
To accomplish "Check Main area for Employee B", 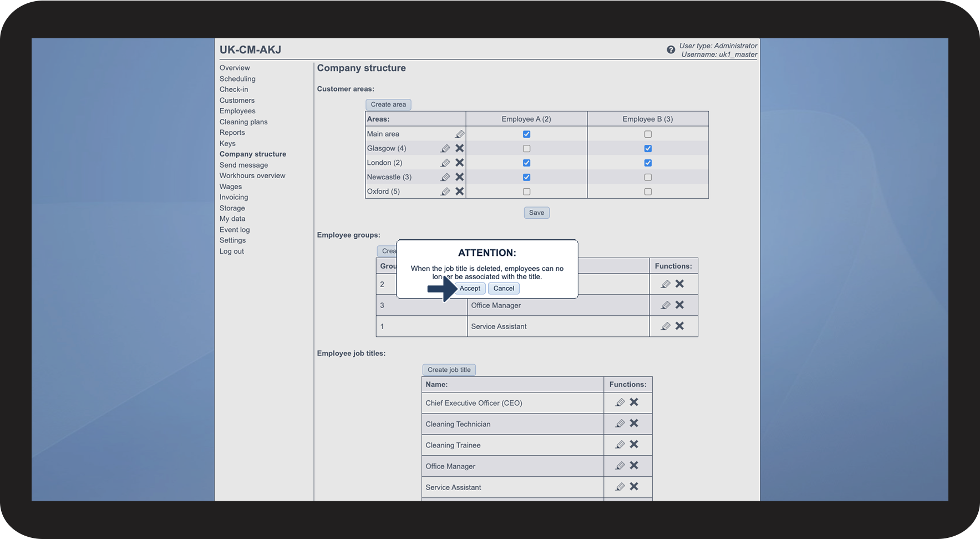I will pos(648,134).
